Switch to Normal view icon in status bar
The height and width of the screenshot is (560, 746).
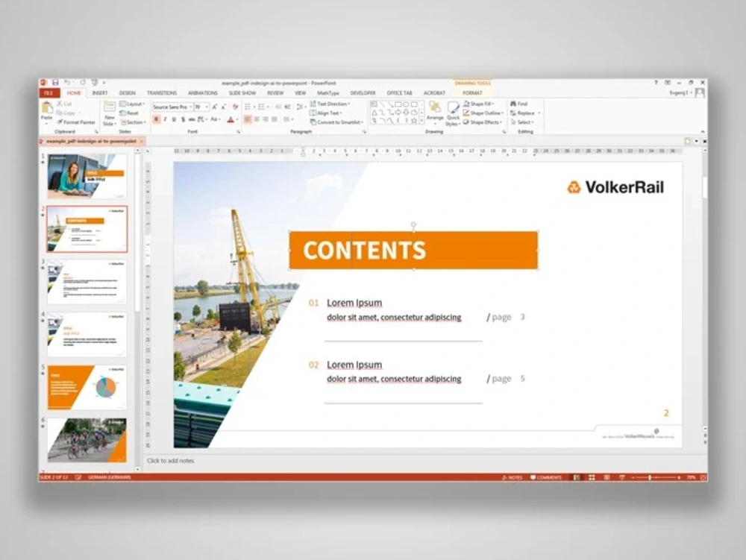click(x=577, y=477)
